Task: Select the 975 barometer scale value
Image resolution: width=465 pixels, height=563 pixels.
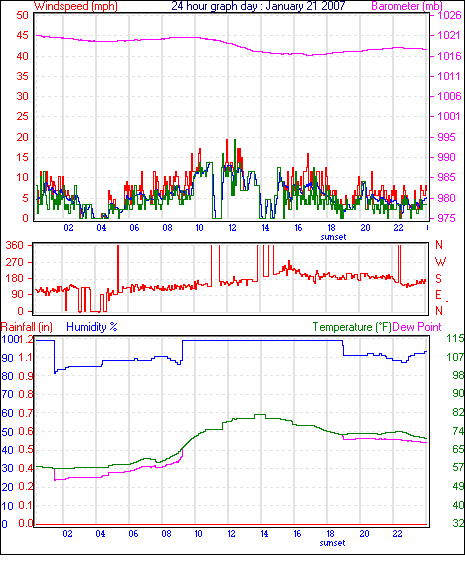Action: pos(446,218)
